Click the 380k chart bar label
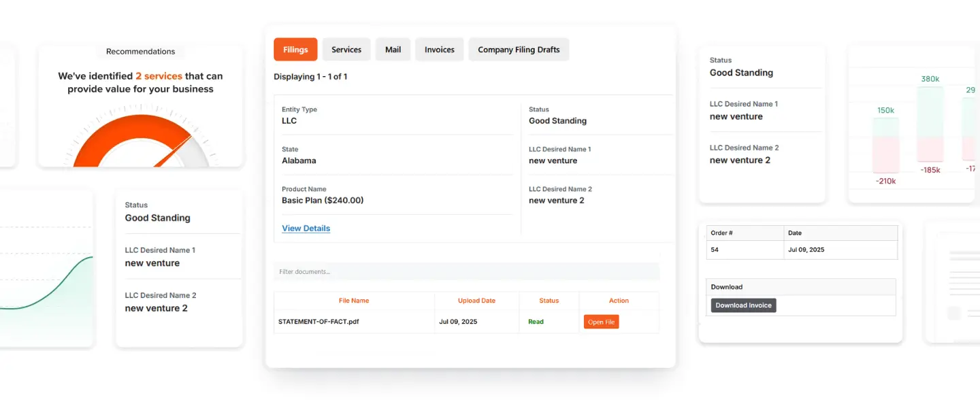 (930, 79)
